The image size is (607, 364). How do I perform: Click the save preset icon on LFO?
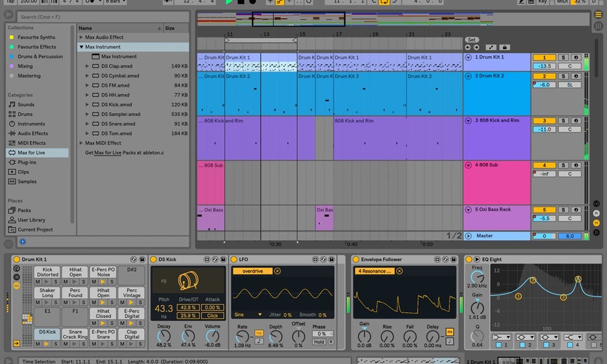[x=332, y=259]
